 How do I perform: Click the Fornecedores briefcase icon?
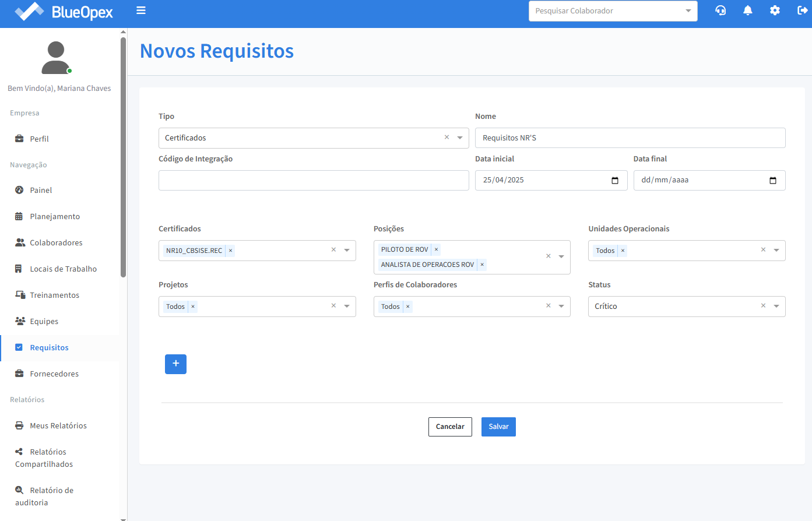point(19,374)
